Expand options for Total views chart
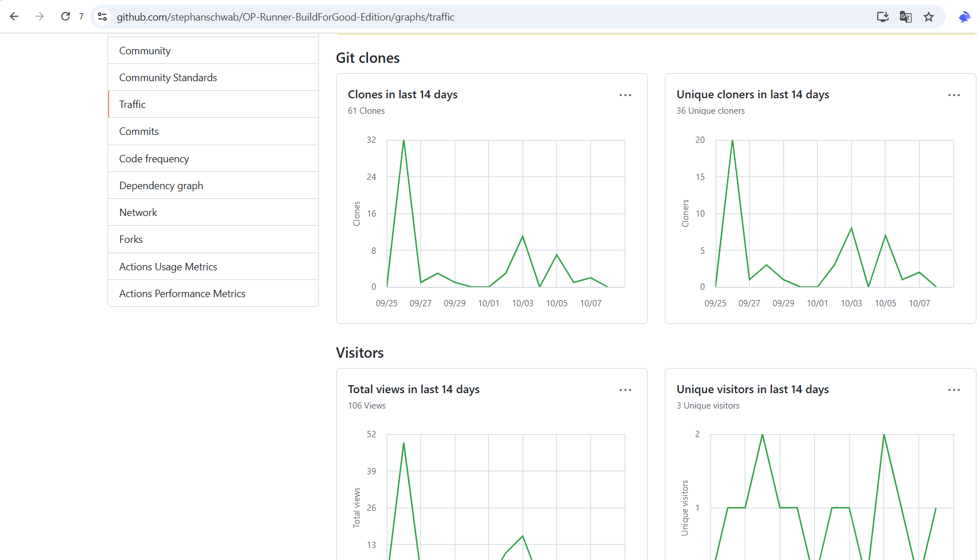The width and height of the screenshot is (977, 560). [x=625, y=390]
